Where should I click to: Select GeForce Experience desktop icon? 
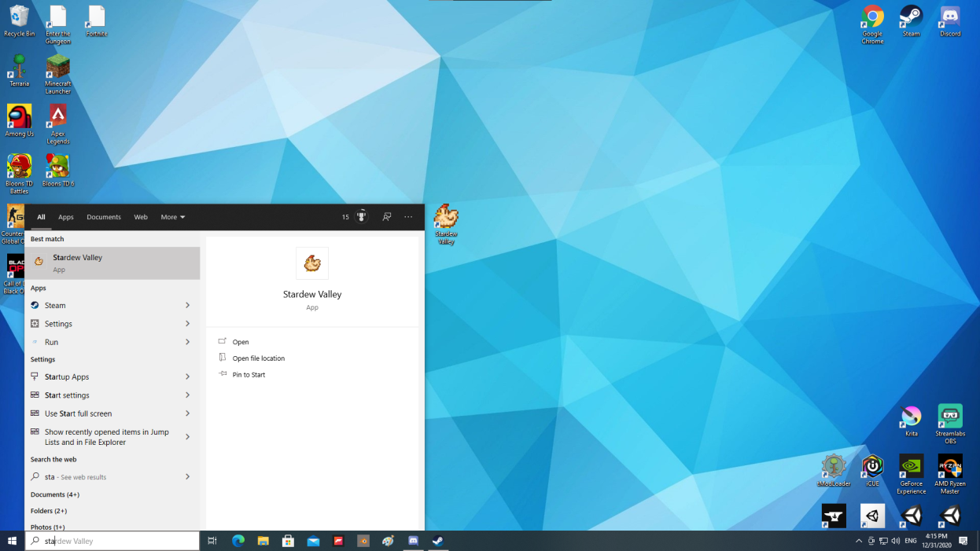click(911, 474)
